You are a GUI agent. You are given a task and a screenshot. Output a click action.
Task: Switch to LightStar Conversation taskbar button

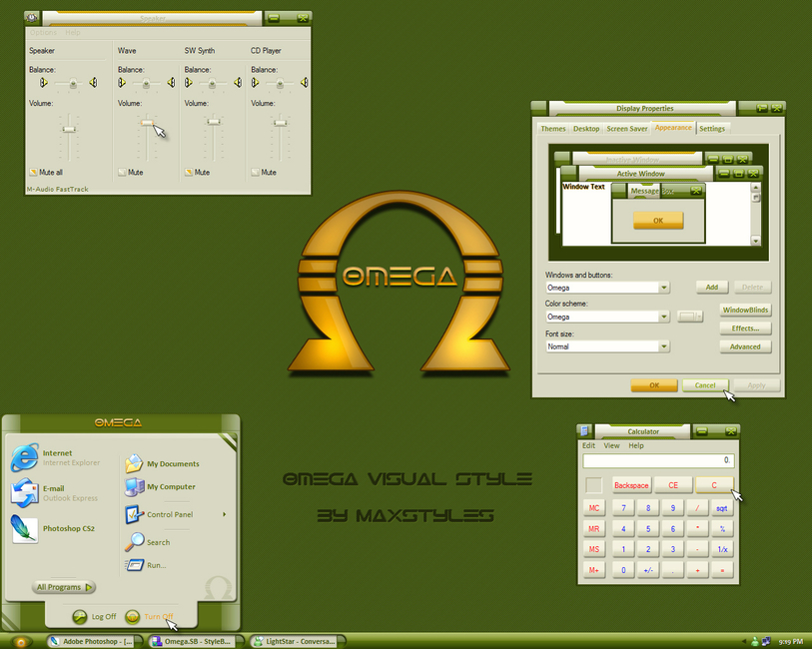[298, 642]
